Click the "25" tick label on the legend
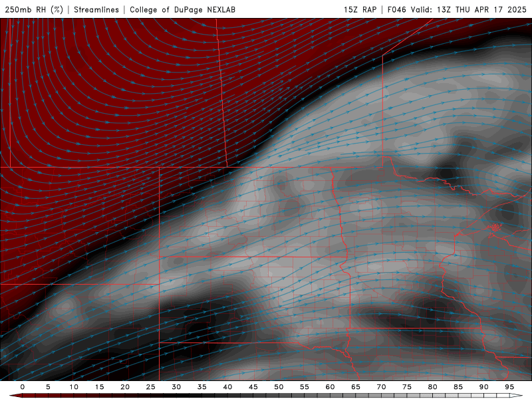The image size is (532, 399). pos(151,387)
